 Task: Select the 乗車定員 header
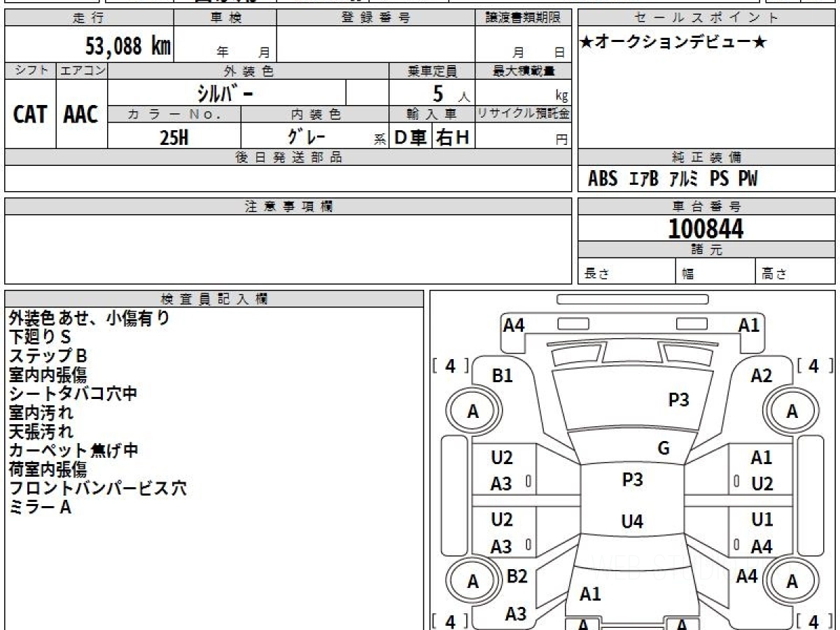tap(432, 71)
